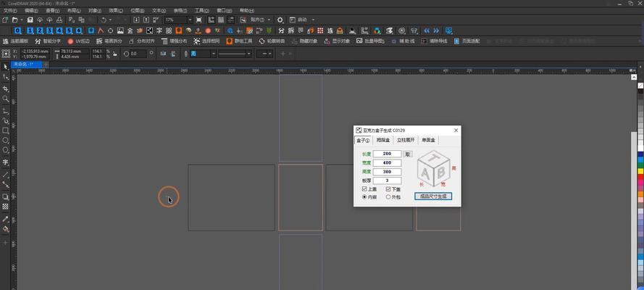
Task: Click the Save floppy disk icon
Action: (30, 20)
